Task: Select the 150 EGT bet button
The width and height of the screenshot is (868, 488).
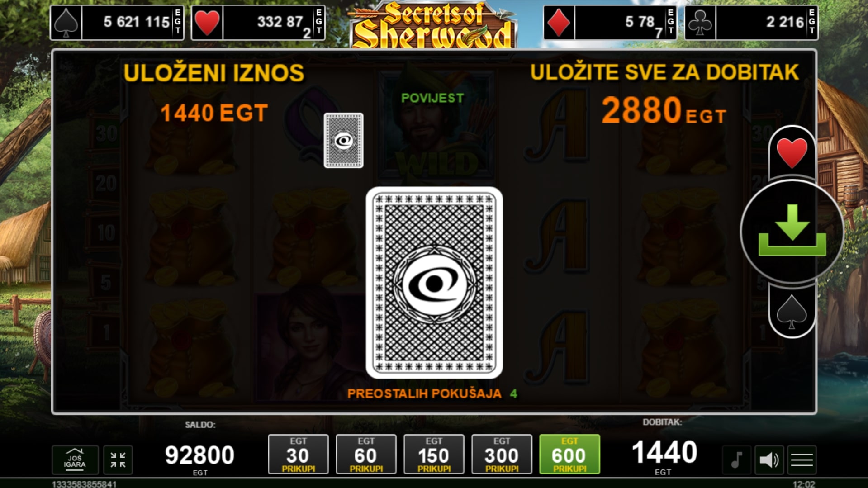Action: 434,454
